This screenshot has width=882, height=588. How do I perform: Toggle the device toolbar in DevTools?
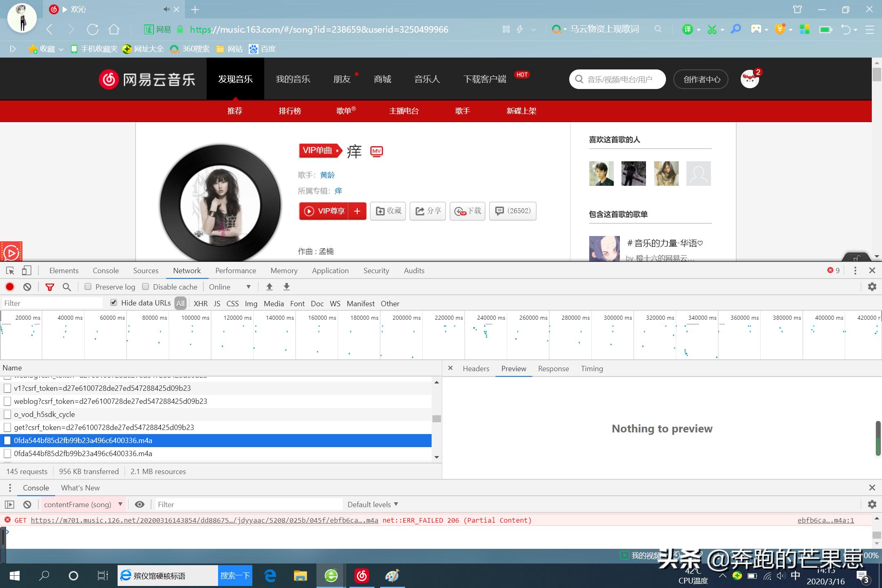pyautogui.click(x=26, y=270)
